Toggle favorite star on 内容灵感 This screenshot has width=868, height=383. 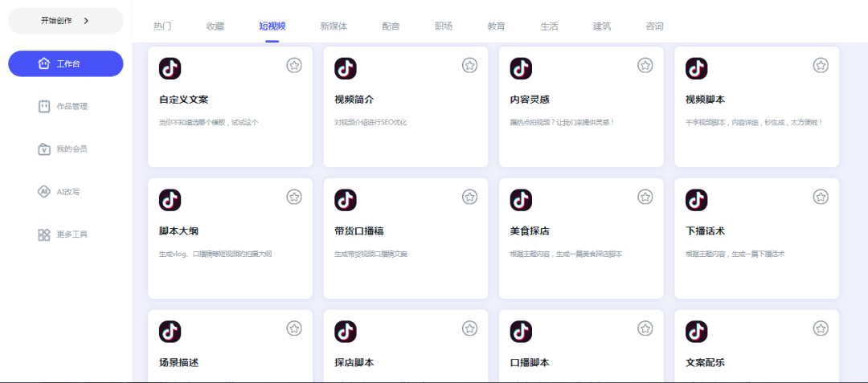click(x=645, y=65)
